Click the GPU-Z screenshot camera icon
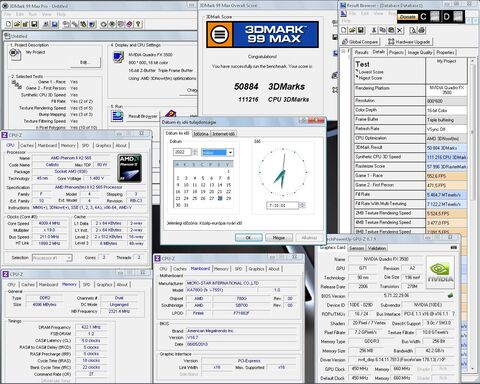The image size is (480, 384). [x=454, y=248]
